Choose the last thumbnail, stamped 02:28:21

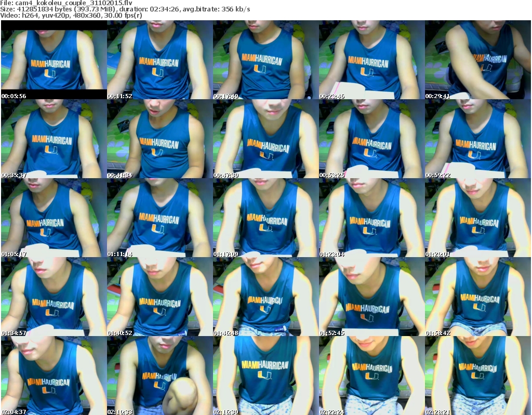point(478,376)
